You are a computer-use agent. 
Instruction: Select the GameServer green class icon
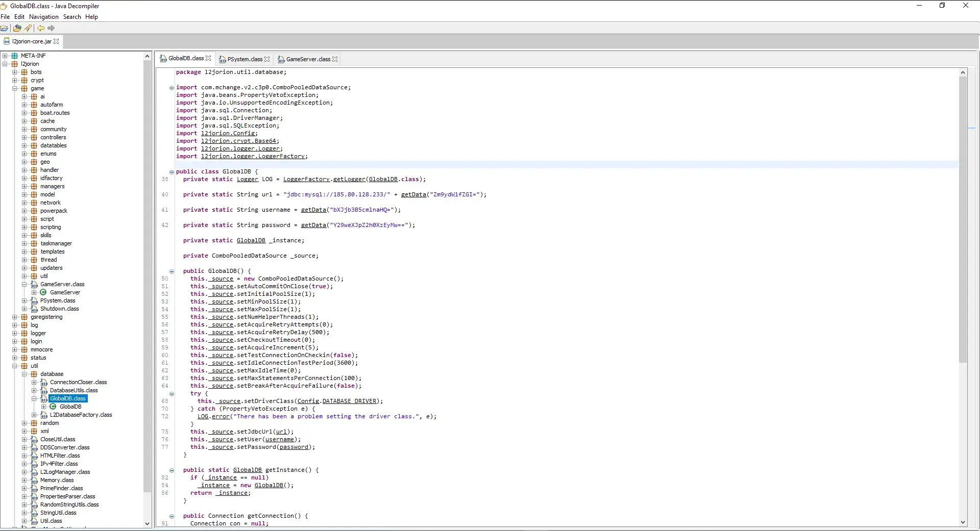coord(43,292)
